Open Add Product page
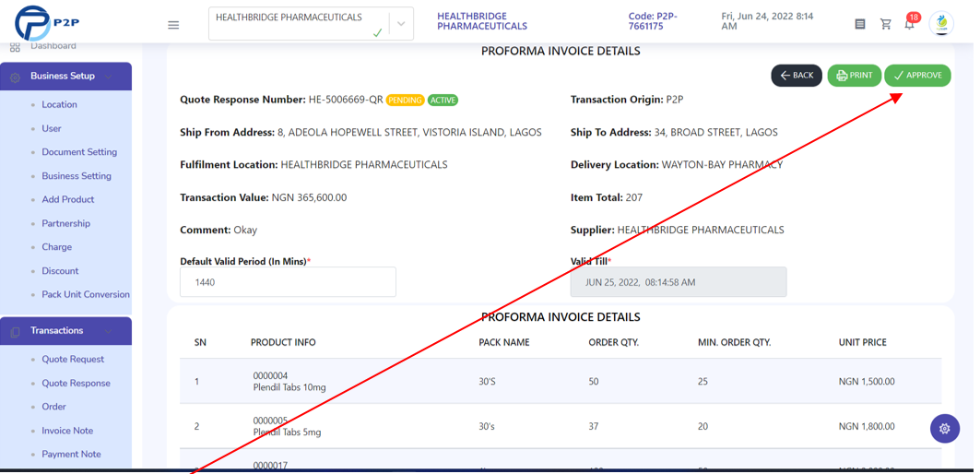980x474 pixels. (x=68, y=199)
